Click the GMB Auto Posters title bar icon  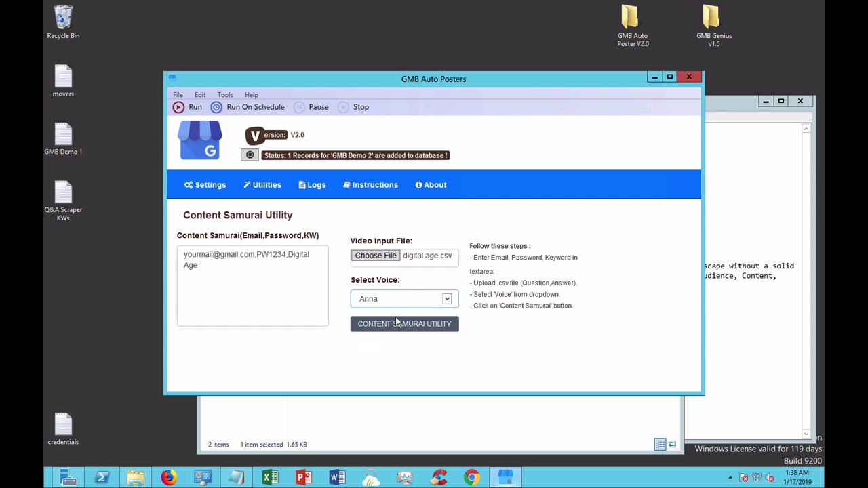(172, 79)
